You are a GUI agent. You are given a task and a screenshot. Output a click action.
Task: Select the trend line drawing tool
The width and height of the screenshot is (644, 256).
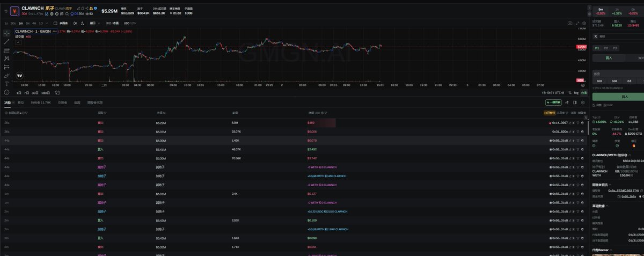[x=6, y=41]
